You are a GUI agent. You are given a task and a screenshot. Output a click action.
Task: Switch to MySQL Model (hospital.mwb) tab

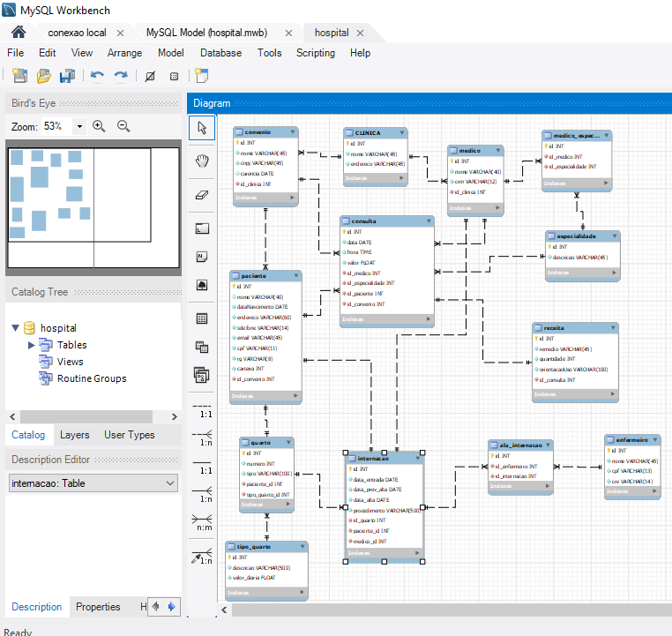click(206, 33)
